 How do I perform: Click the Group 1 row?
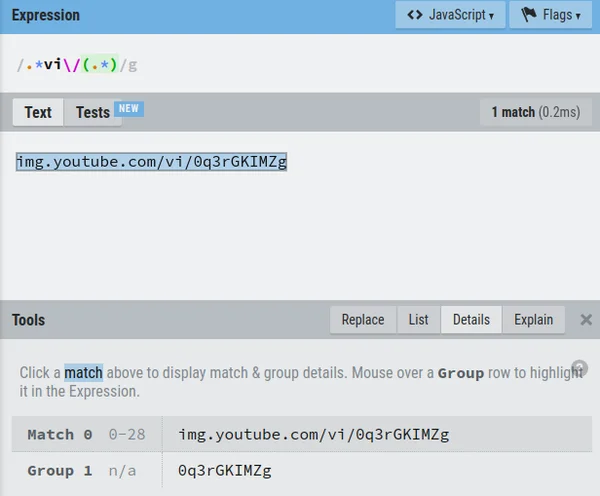302,470
